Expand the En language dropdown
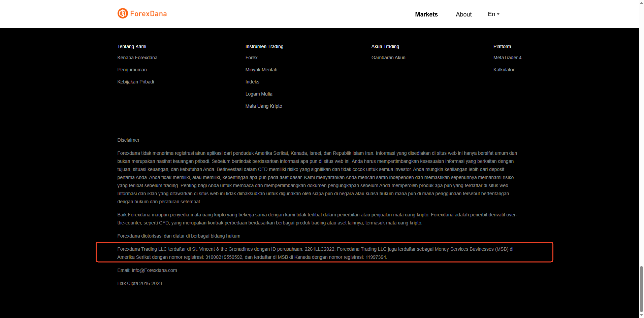The height and width of the screenshot is (318, 644). coord(493,14)
